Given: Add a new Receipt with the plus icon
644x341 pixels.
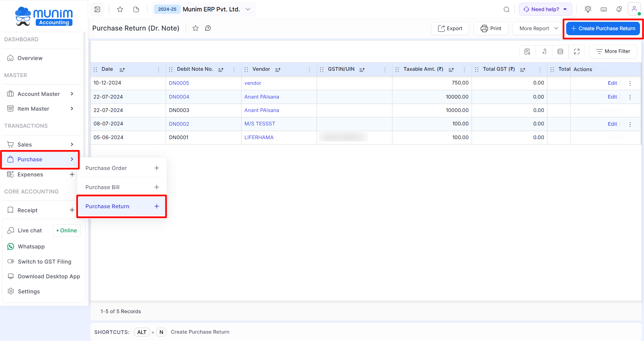Looking at the screenshot, I should pyautogui.click(x=72, y=210).
